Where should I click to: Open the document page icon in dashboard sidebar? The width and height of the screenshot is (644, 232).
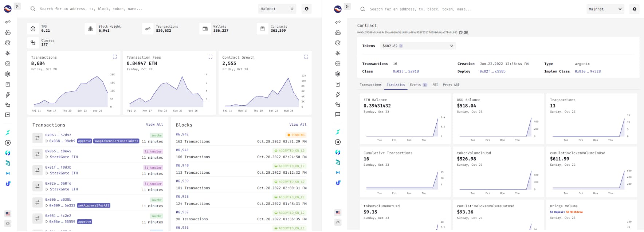(x=8, y=84)
